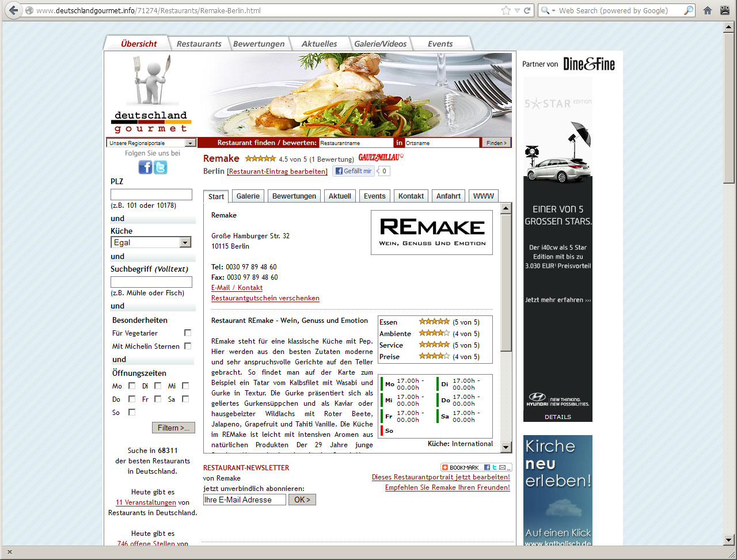
Task: Open address bar history dropdown arrow
Action: (x=516, y=10)
